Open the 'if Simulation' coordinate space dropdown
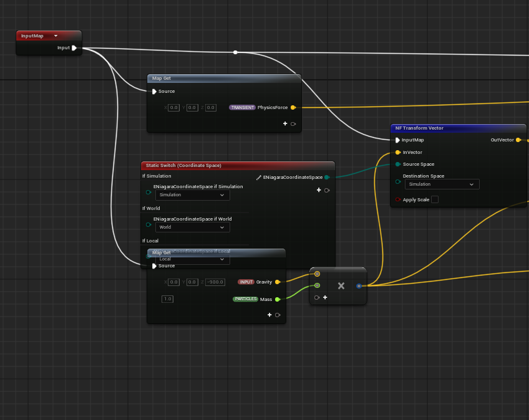 (x=192, y=195)
